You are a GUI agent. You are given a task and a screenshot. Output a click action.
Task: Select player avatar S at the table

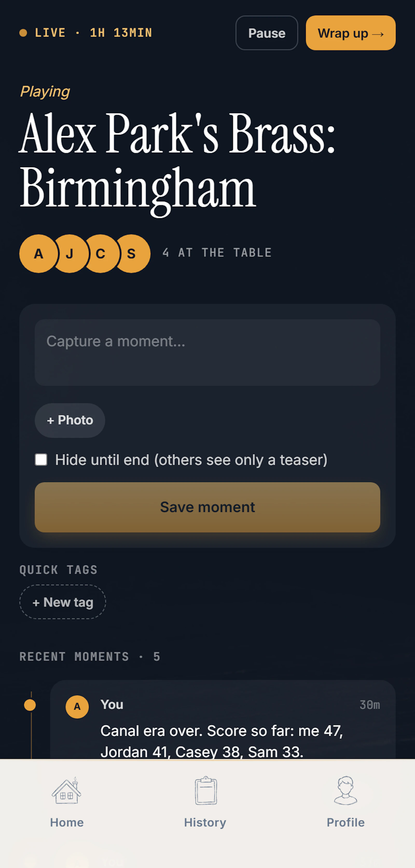(x=132, y=253)
